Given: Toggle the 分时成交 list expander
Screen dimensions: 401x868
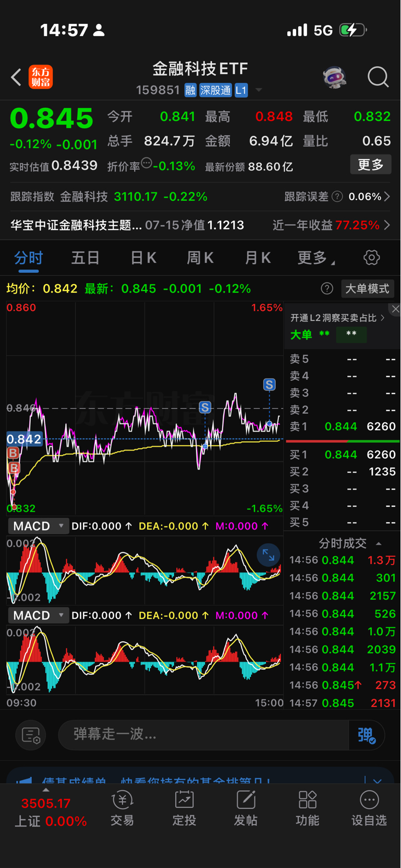Looking at the screenshot, I should pyautogui.click(x=379, y=544).
